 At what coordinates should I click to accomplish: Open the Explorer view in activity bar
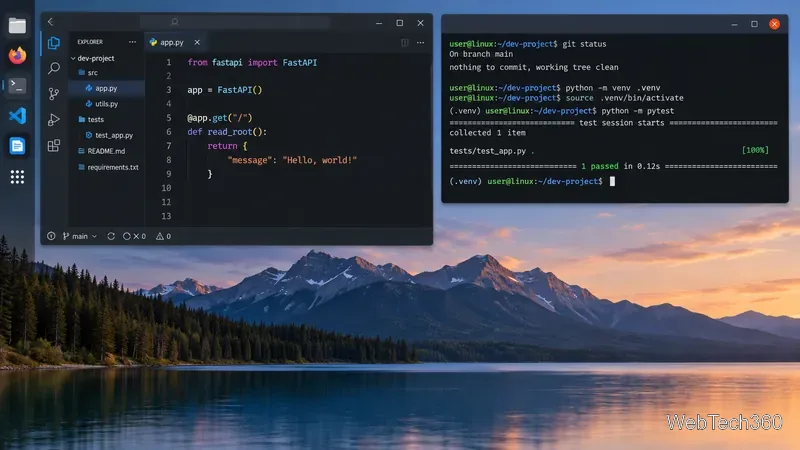54,43
